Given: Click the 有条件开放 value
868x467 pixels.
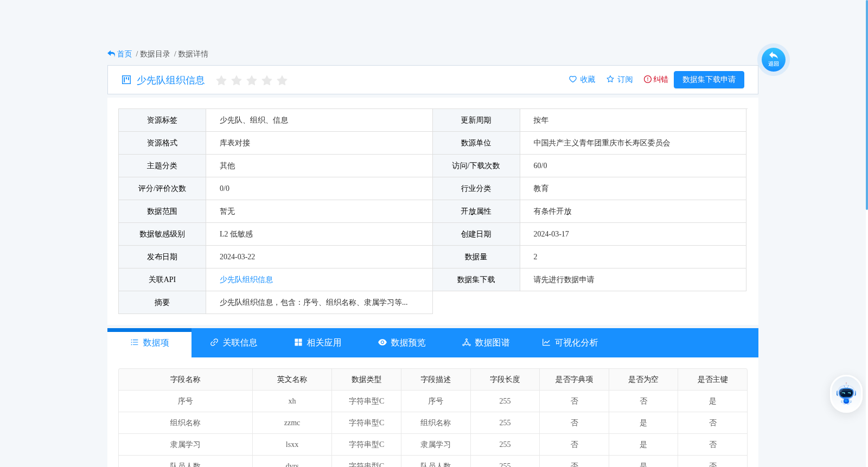Looking at the screenshot, I should tap(552, 212).
